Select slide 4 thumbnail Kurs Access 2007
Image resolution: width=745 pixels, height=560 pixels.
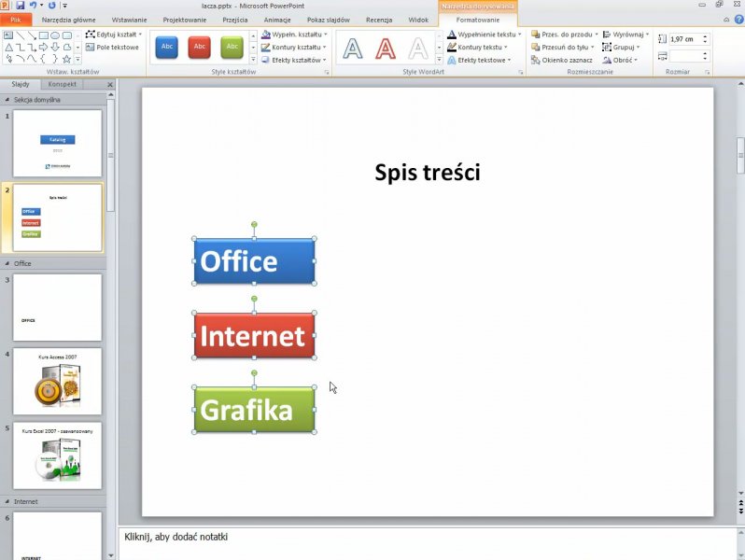coord(57,381)
